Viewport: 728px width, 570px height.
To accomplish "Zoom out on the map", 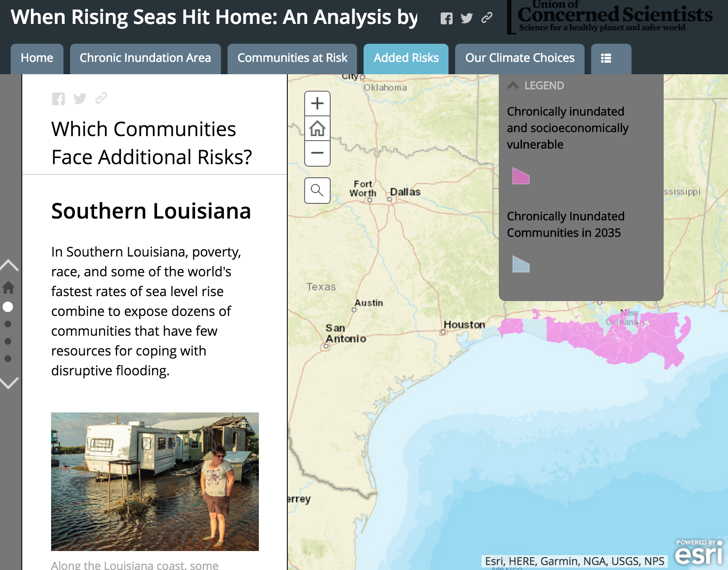I will (x=317, y=153).
